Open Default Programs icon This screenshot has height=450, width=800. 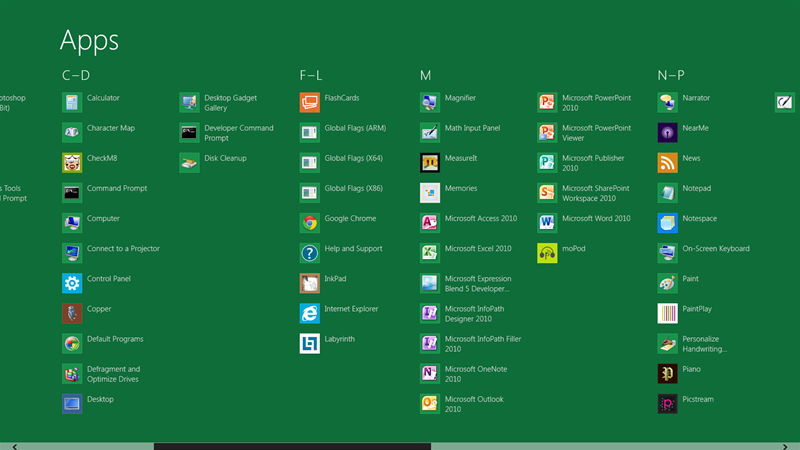pos(72,343)
